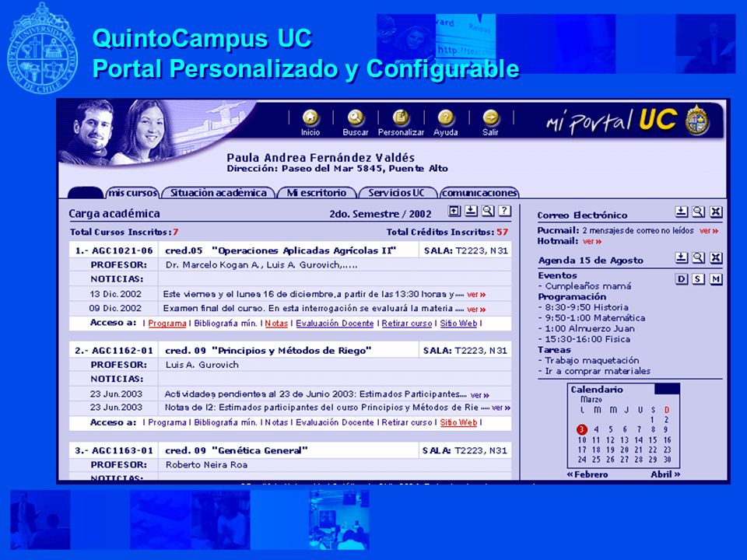Screen dimensions: 747x560
Task: Open the mis cursos tab
Action: [132, 192]
